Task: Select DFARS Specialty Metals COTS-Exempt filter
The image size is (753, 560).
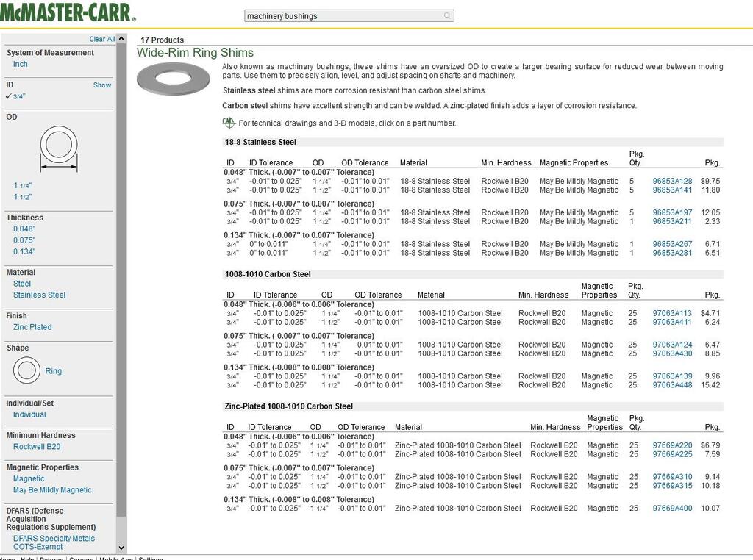Action: click(x=54, y=542)
